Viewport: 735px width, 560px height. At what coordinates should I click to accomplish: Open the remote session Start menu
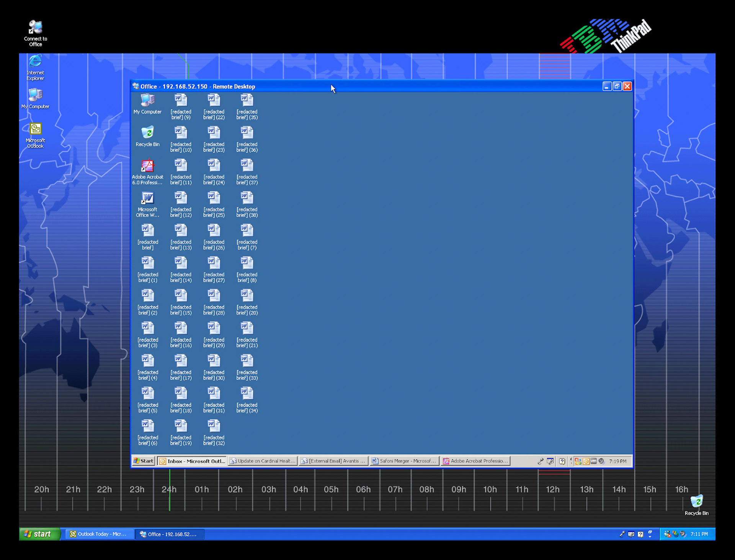click(x=144, y=461)
